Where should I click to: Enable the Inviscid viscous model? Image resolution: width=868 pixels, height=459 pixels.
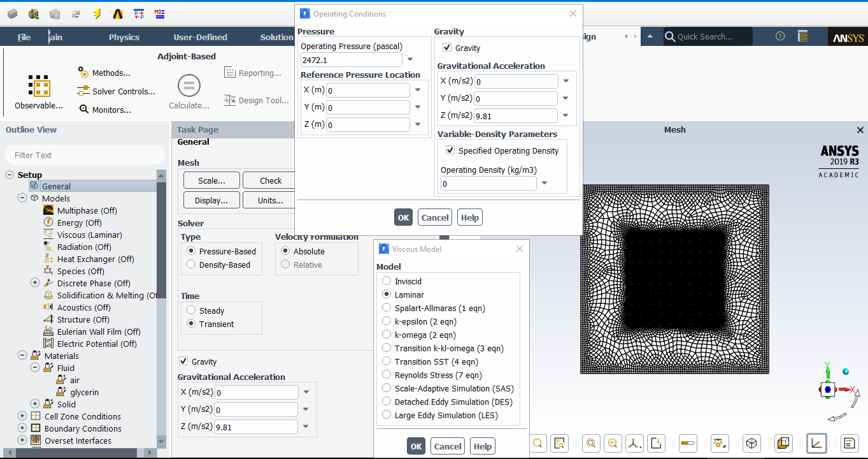[x=387, y=281]
